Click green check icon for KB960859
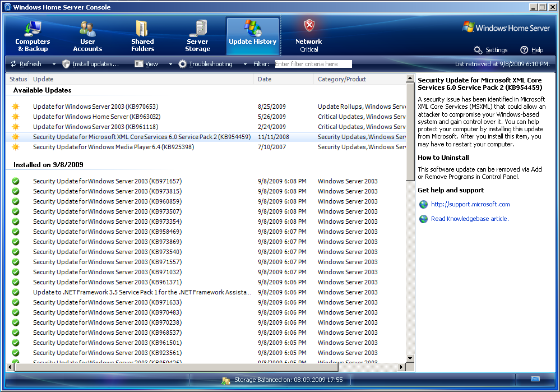The height and width of the screenshot is (392, 560). 15,201
